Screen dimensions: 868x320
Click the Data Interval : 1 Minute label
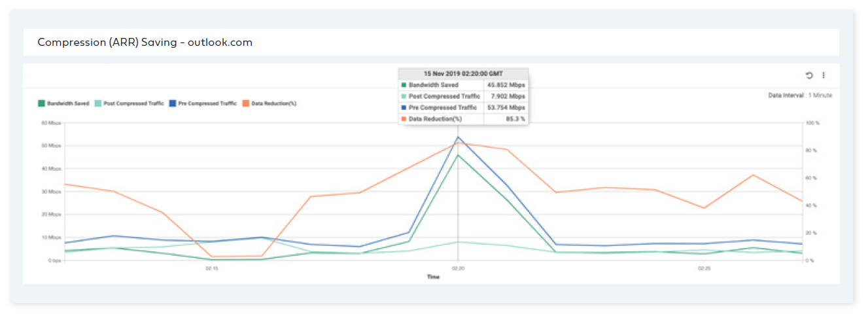(x=800, y=96)
